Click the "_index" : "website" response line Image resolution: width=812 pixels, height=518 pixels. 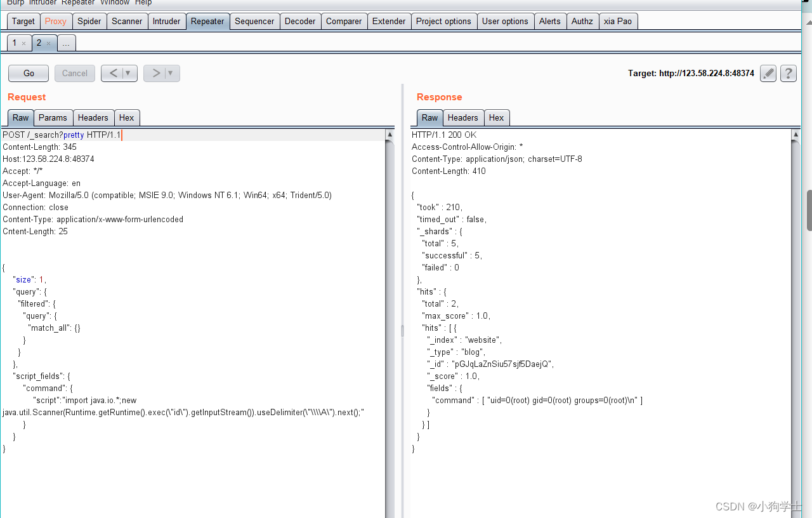tap(464, 340)
